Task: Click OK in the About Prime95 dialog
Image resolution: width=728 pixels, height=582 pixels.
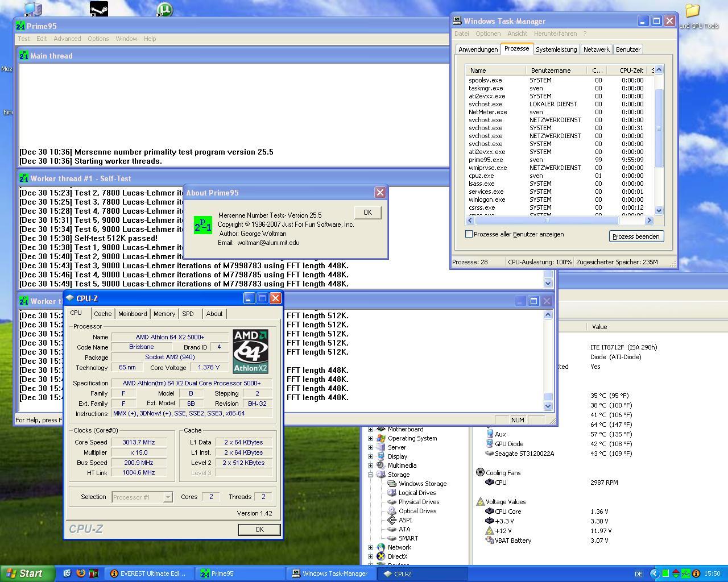Action: 367,213
